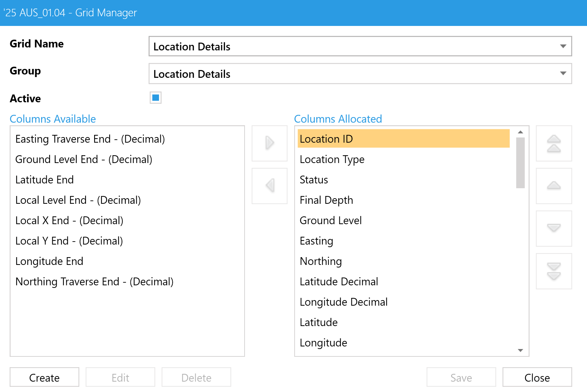Move selected column up one position

(554, 186)
